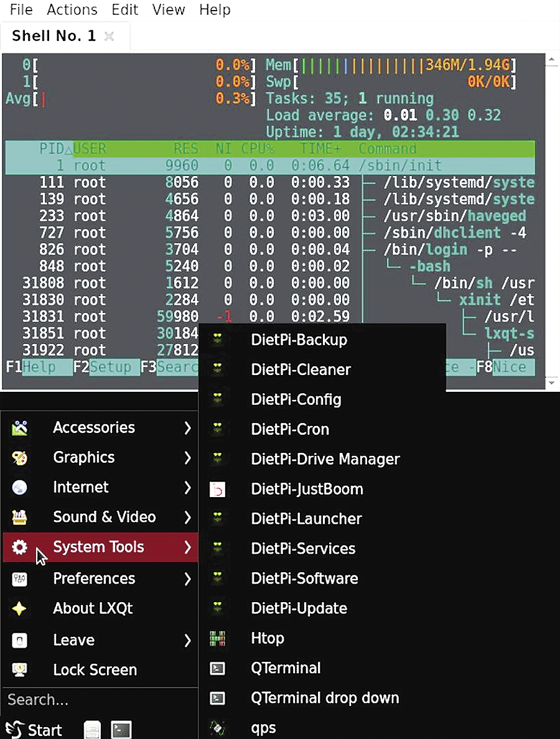
Task: Expand the Graphics submenu arrow
Action: point(188,457)
